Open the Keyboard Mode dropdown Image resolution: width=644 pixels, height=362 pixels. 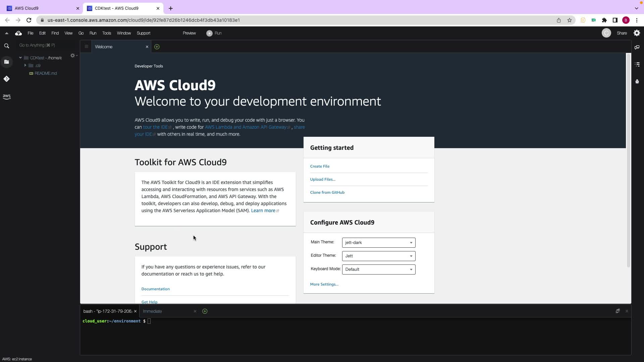[378, 269]
